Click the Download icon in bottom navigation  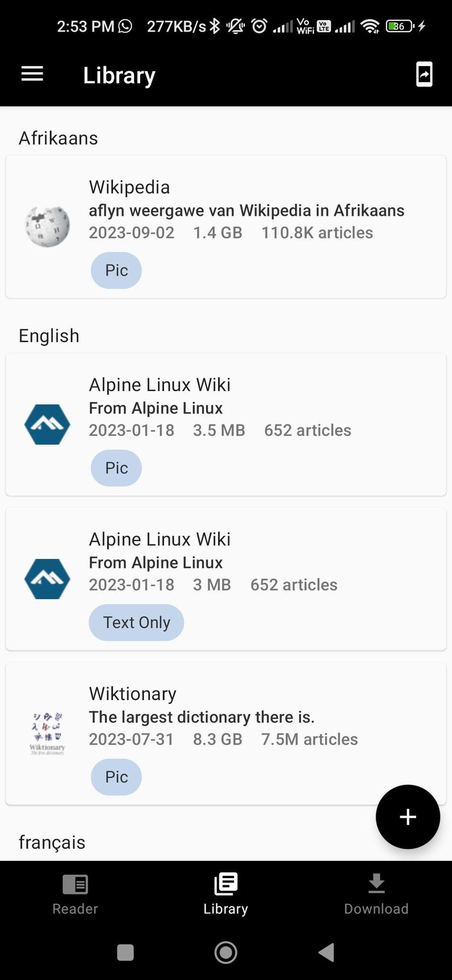pyautogui.click(x=376, y=883)
